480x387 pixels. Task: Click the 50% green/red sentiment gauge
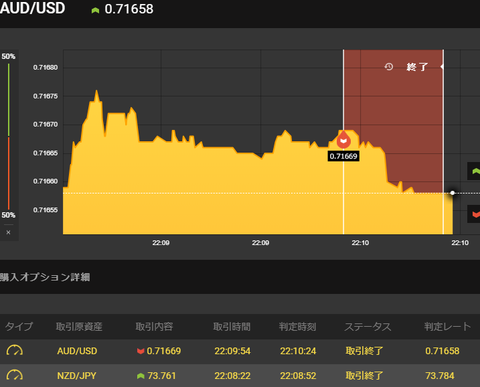click(9, 136)
